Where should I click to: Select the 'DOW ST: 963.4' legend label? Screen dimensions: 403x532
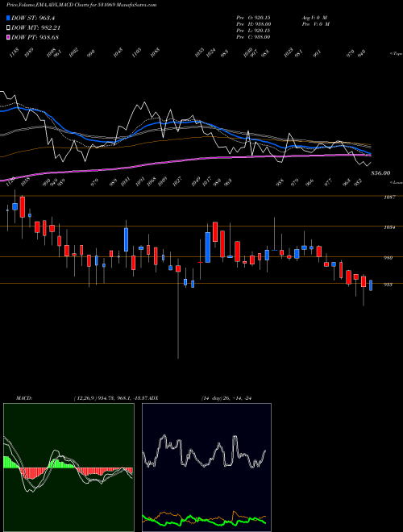pos(33,18)
